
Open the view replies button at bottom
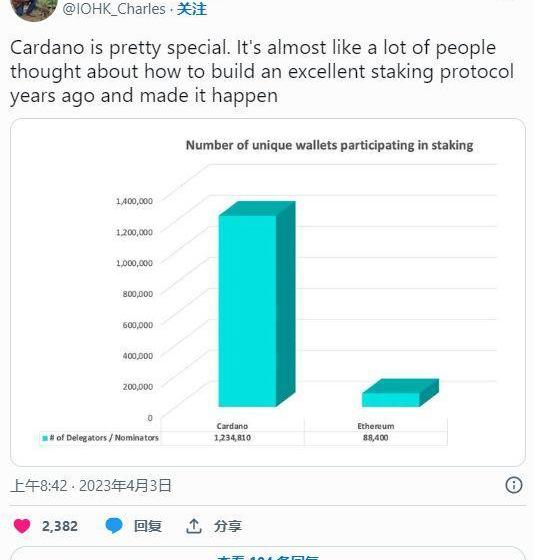click(268, 555)
